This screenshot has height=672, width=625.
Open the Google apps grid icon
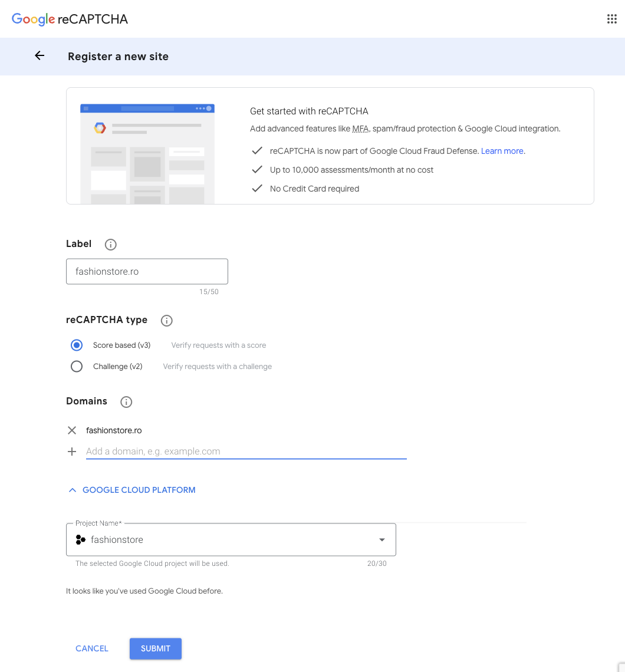tap(611, 19)
